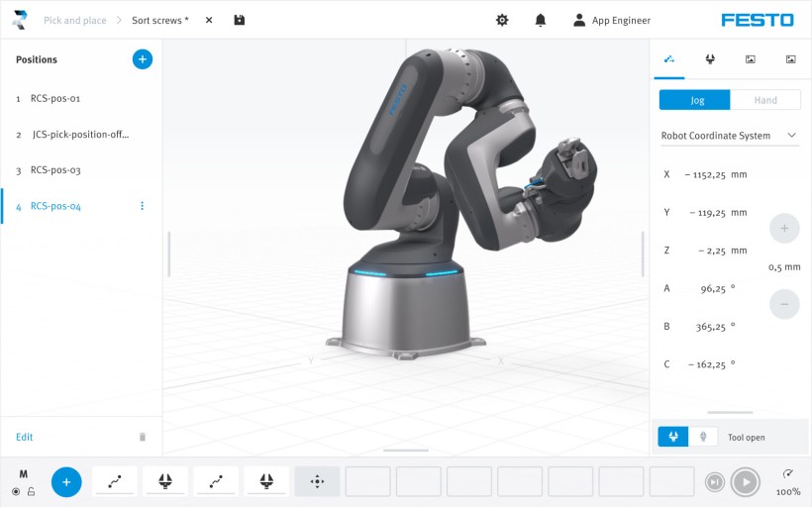Add a new position with the plus button
The image size is (812, 507).
[143, 59]
